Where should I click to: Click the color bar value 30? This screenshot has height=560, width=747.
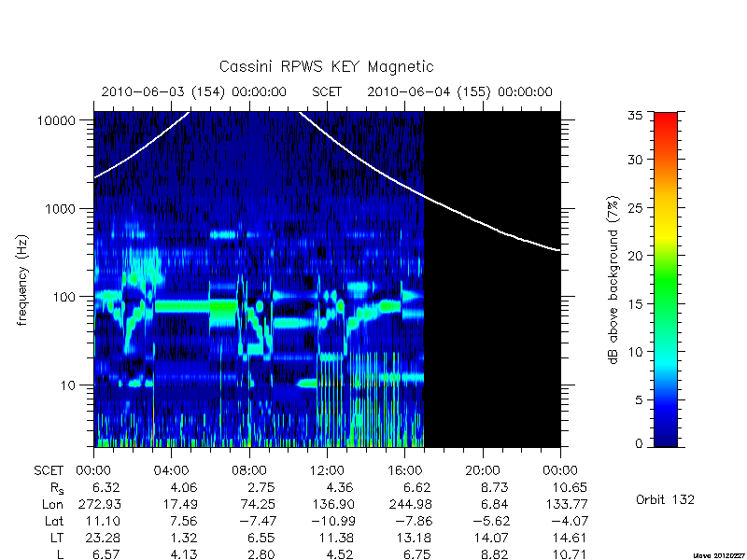pos(635,160)
